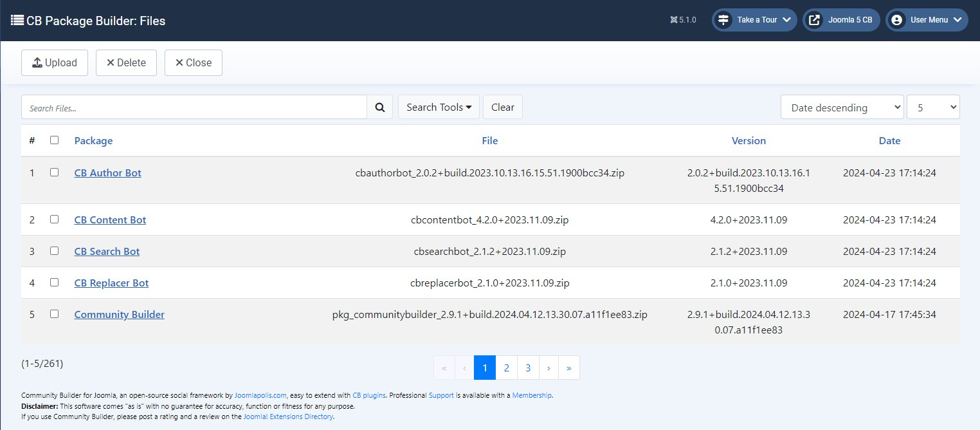This screenshot has width=980, height=430.
Task: Sort by the Date column header
Action: pyautogui.click(x=889, y=140)
